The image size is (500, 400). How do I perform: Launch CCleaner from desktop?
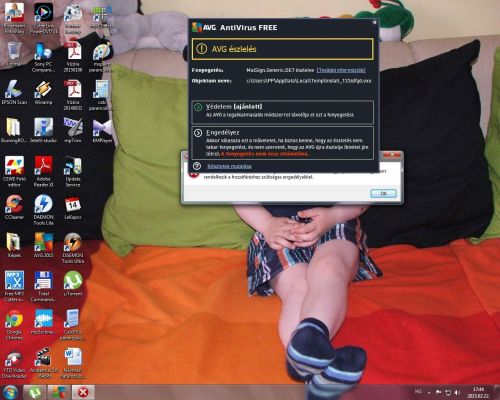14,207
